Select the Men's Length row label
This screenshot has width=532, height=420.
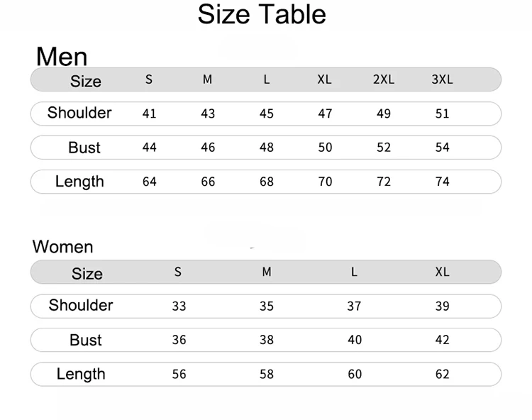pyautogui.click(x=79, y=182)
